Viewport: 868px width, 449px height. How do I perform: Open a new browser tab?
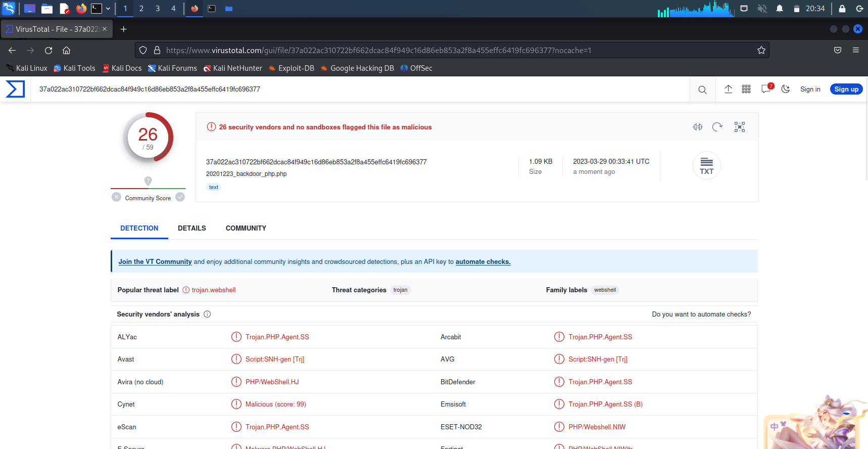123,29
